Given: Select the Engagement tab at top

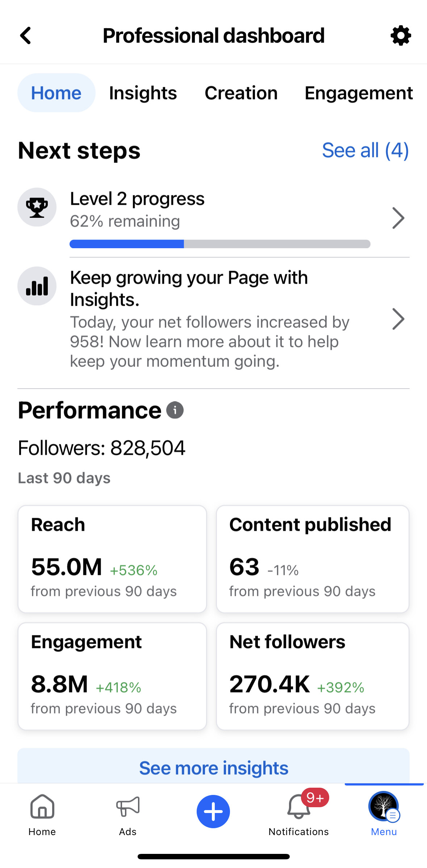Looking at the screenshot, I should pos(359,93).
